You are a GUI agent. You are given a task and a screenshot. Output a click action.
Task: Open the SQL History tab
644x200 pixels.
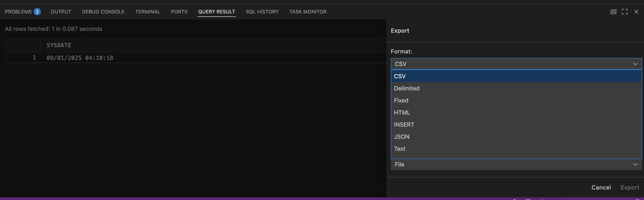point(262,12)
